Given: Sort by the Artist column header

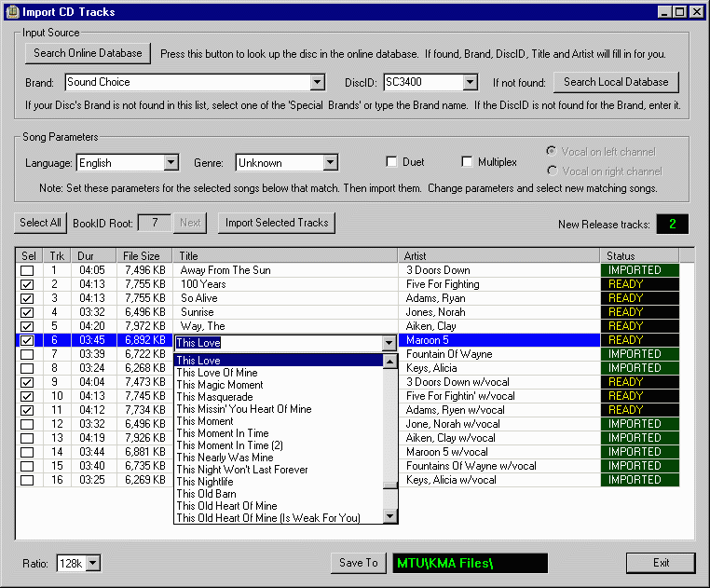Looking at the screenshot, I should [x=499, y=255].
